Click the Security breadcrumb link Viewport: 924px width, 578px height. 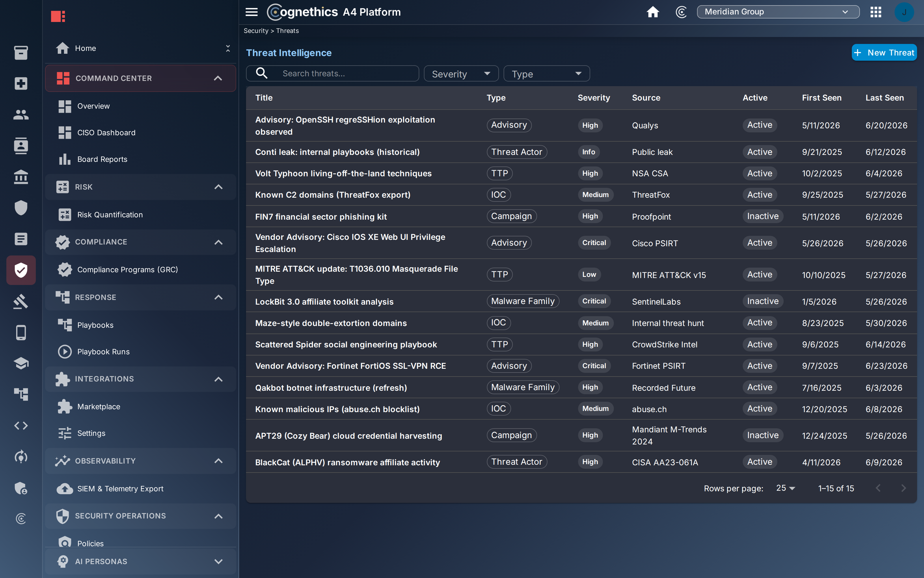point(256,31)
